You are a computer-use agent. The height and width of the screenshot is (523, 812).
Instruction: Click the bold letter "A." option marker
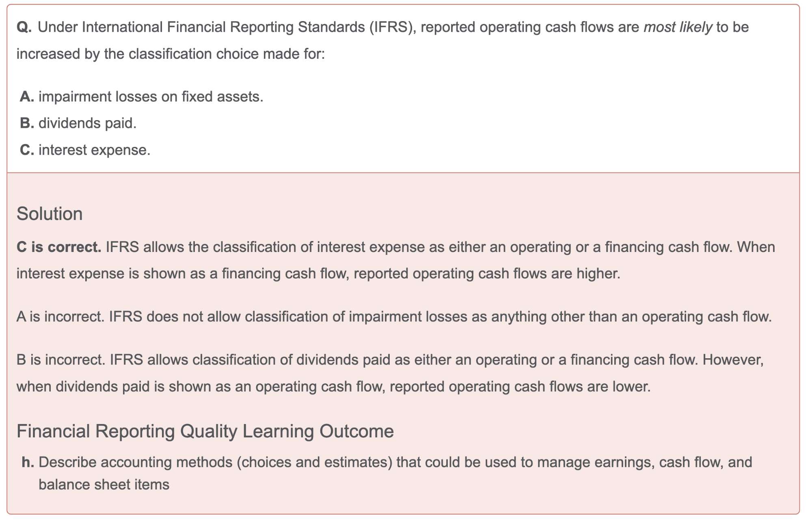pos(27,97)
